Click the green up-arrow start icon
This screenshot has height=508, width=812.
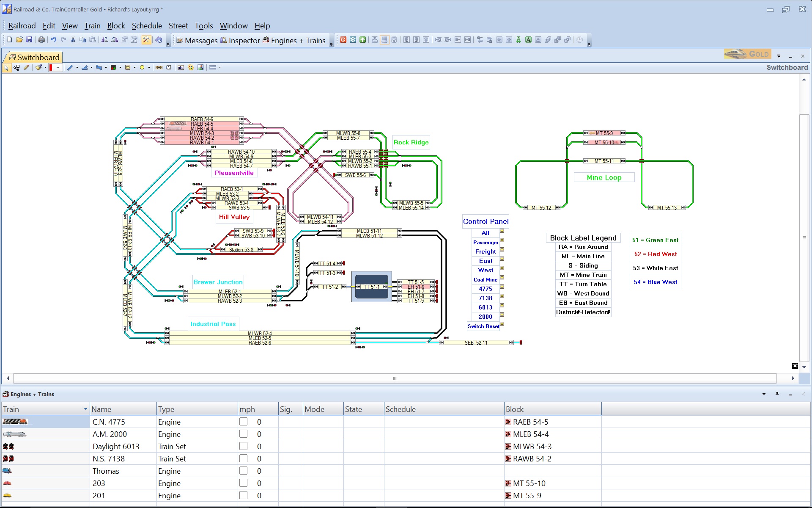click(x=362, y=40)
